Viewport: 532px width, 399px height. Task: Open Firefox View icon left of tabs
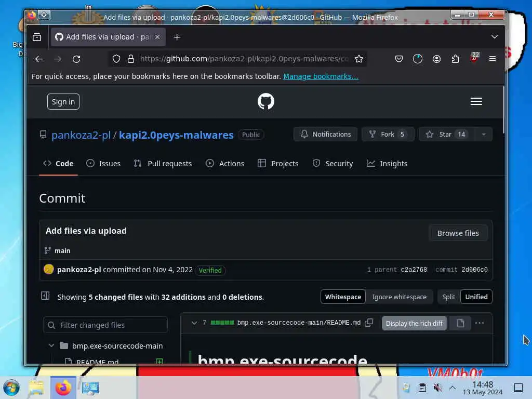coord(37,37)
